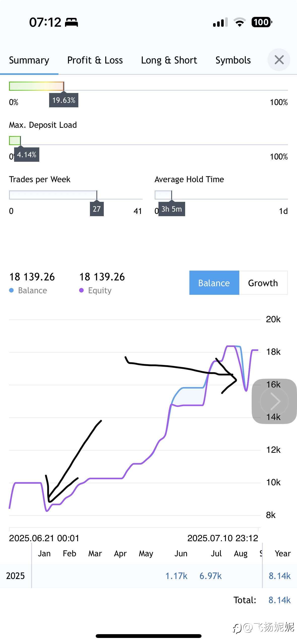Tap the sleep focus bed icon
Screen dimensions: 297x644
point(72,22)
